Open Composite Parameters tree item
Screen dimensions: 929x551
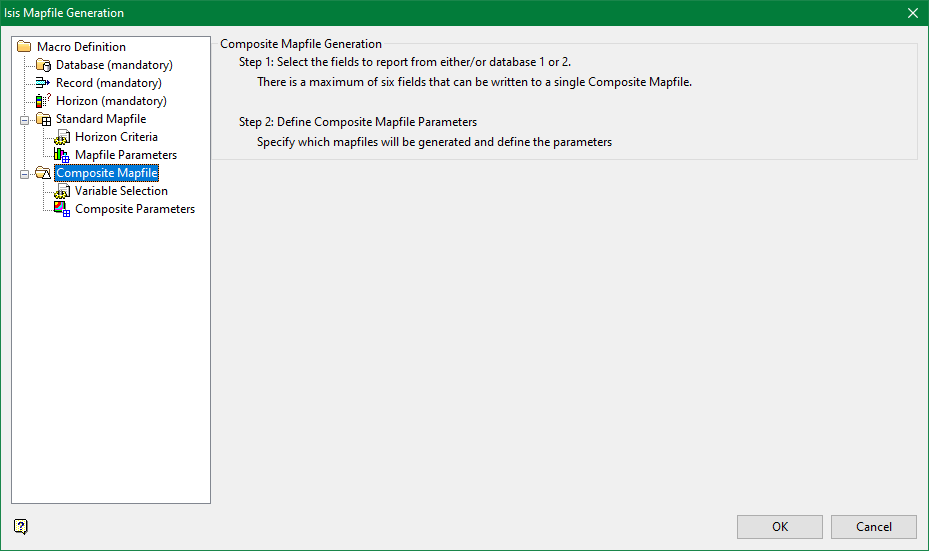(x=134, y=209)
